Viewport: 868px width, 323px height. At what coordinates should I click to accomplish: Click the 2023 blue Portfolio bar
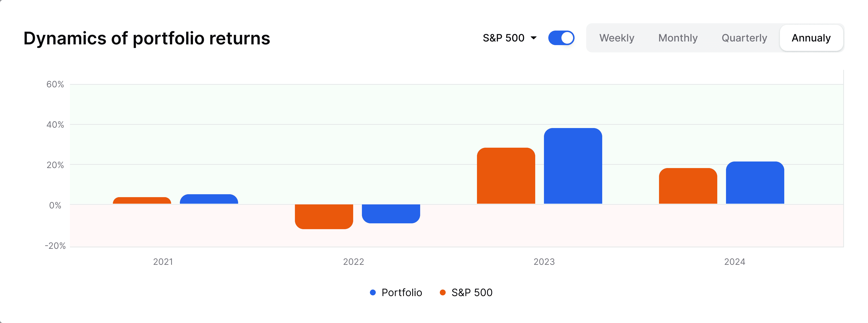point(573,166)
